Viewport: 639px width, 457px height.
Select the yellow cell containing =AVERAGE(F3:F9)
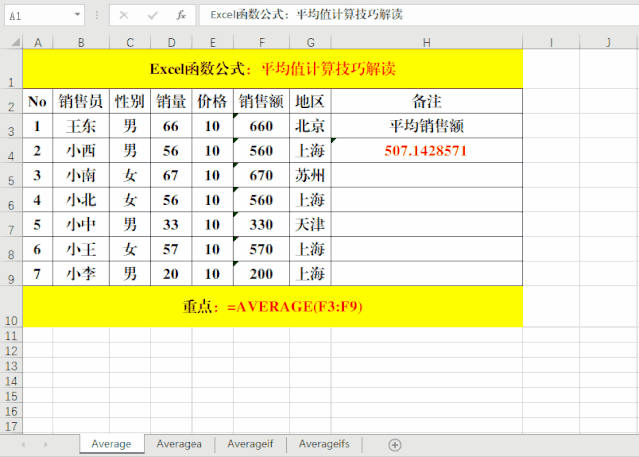(272, 306)
